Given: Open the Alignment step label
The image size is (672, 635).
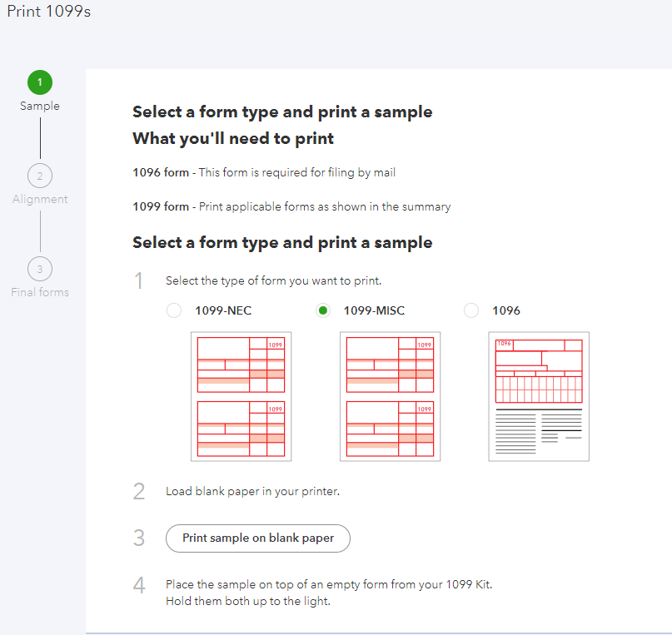Looking at the screenshot, I should 40,199.
